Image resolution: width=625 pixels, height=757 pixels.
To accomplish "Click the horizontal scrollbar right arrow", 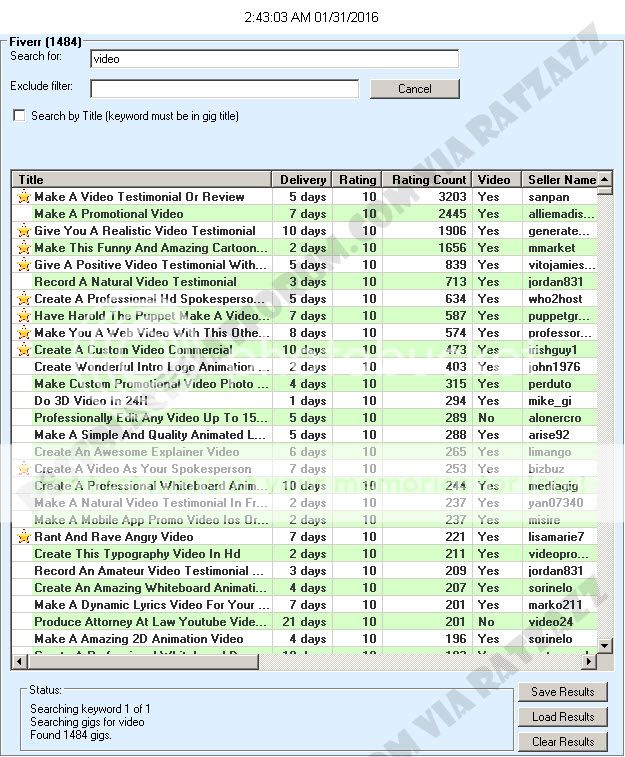I will [588, 661].
